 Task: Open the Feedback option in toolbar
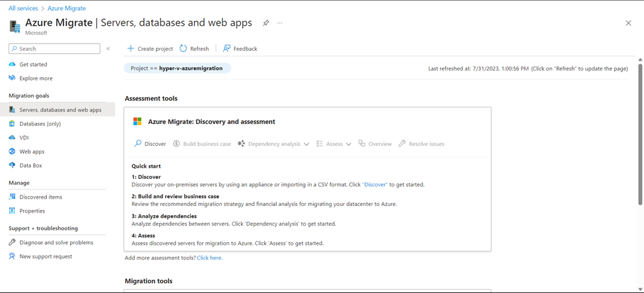pos(240,48)
